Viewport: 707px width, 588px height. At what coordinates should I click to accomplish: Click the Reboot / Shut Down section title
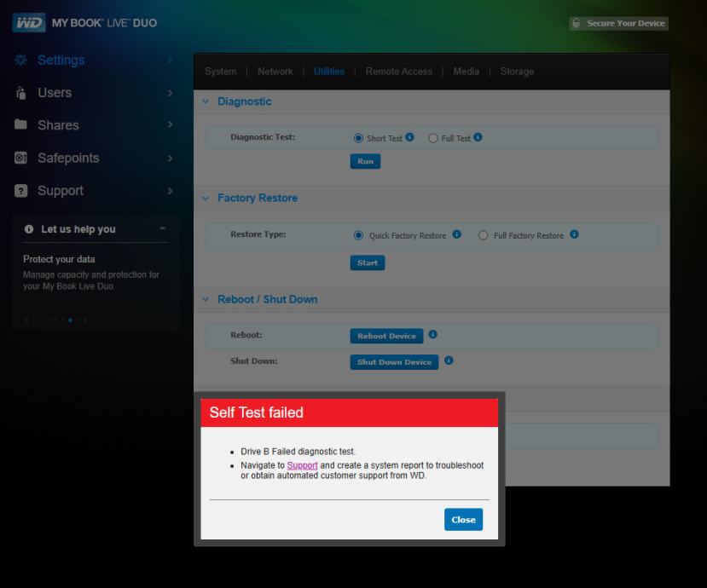point(268,299)
